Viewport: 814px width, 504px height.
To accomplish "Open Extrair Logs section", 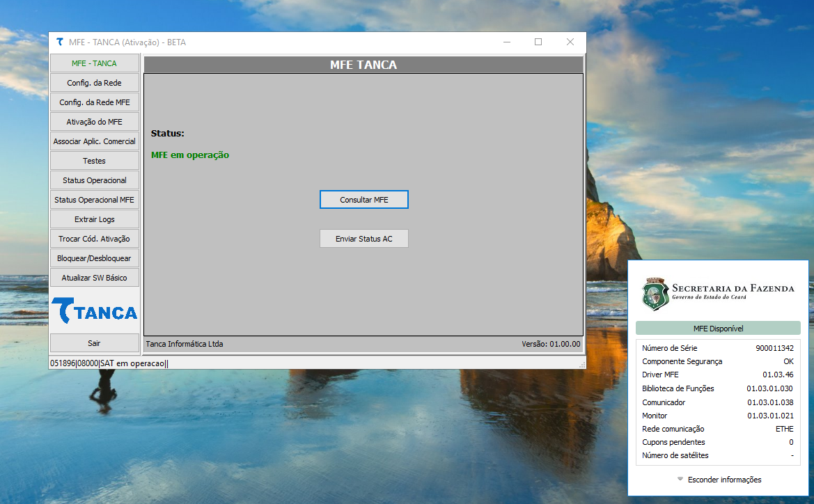I will point(95,219).
